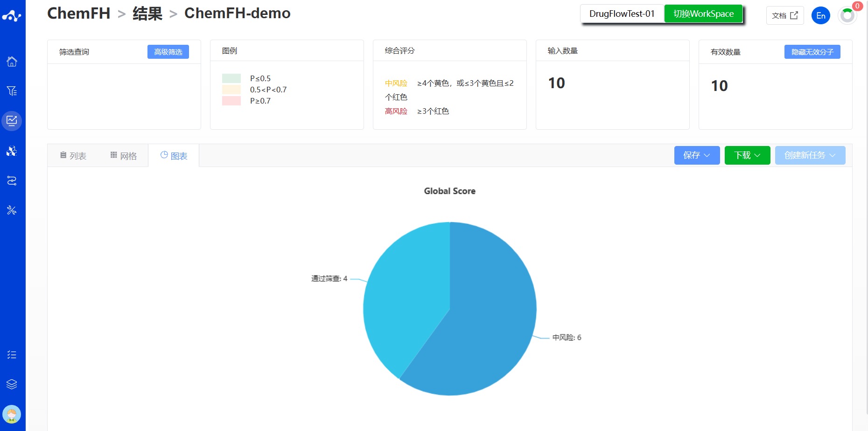The width and height of the screenshot is (868, 431).
Task: Click the DrugFlowTest-01 workspace name
Action: (x=622, y=14)
